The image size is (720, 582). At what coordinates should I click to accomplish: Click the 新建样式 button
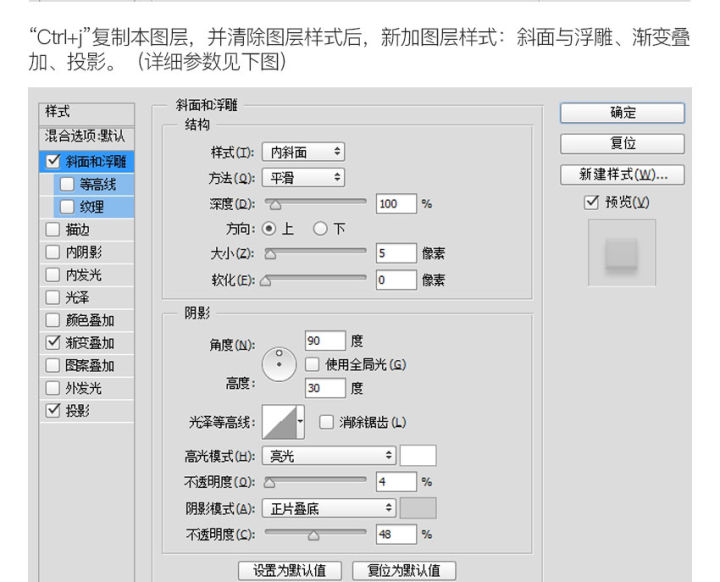point(622,174)
